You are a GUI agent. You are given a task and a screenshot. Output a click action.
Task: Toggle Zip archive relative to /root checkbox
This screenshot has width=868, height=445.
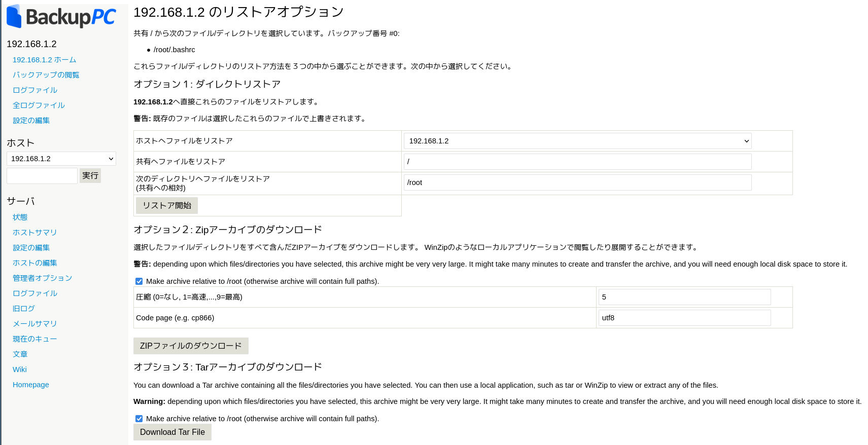coord(139,281)
